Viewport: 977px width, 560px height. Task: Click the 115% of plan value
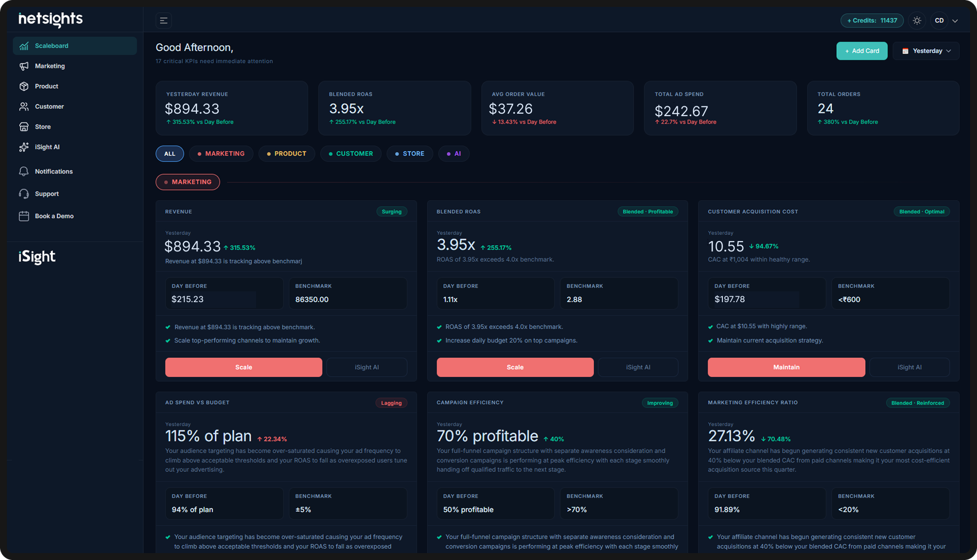[208, 436]
